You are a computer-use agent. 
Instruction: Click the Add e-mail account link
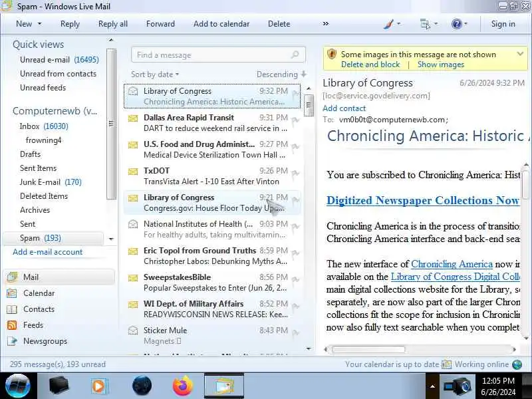coord(47,252)
